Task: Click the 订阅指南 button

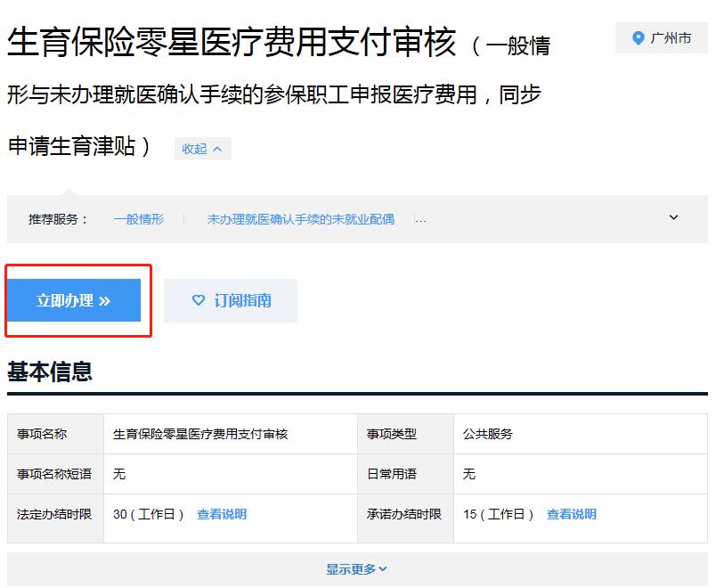Action: (x=231, y=300)
